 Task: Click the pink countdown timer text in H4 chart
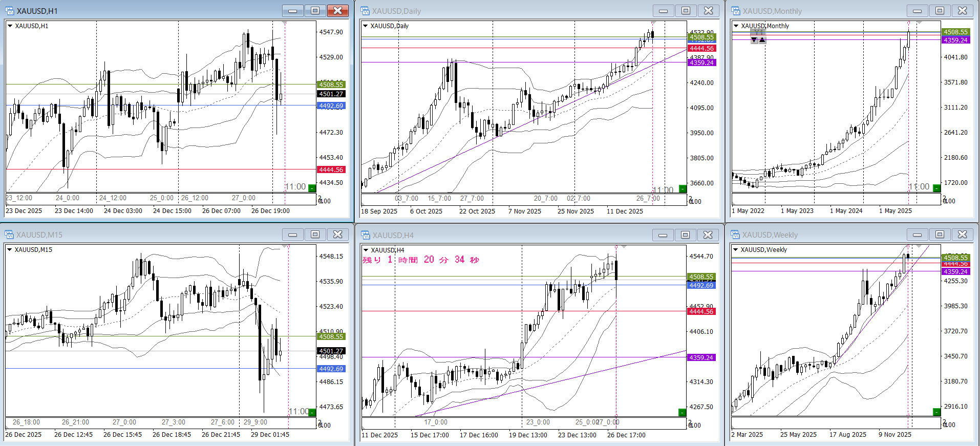421,260
